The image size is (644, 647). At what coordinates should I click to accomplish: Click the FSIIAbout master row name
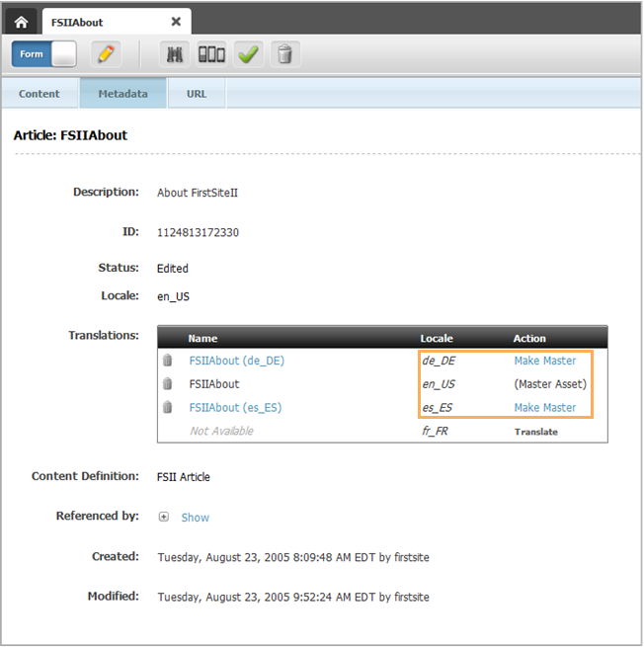(x=214, y=384)
